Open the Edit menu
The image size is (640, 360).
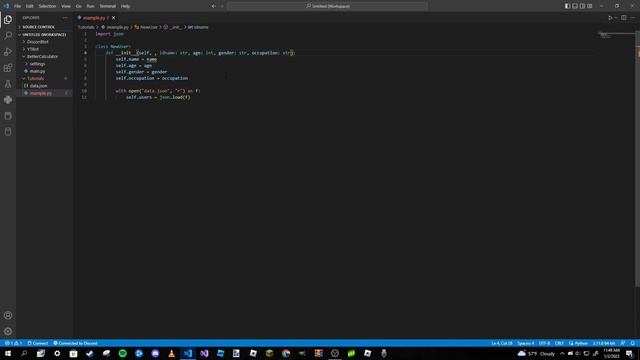click(x=30, y=6)
